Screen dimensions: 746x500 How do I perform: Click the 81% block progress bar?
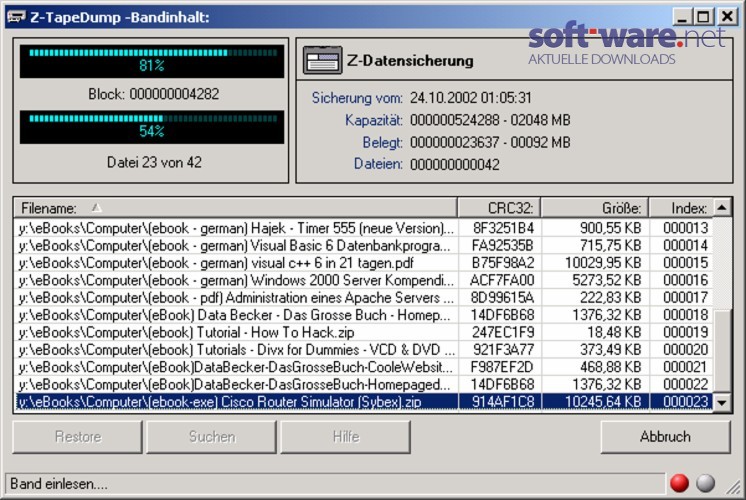(152, 61)
